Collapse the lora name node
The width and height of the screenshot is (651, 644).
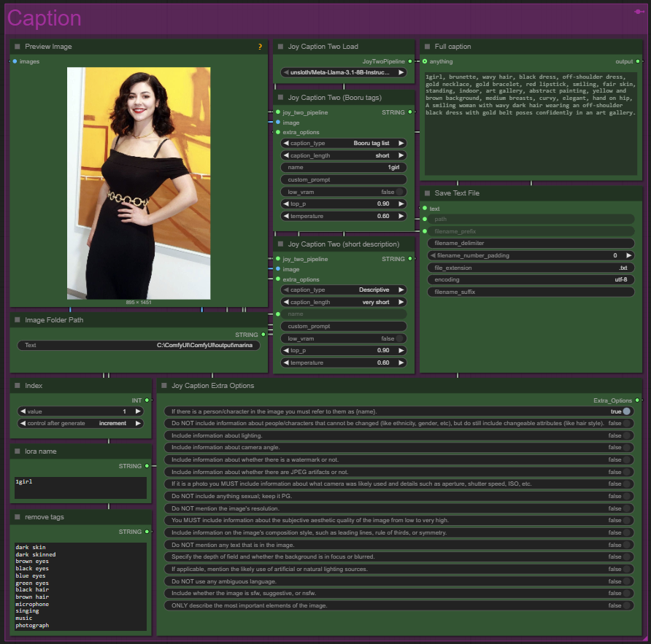[18, 451]
